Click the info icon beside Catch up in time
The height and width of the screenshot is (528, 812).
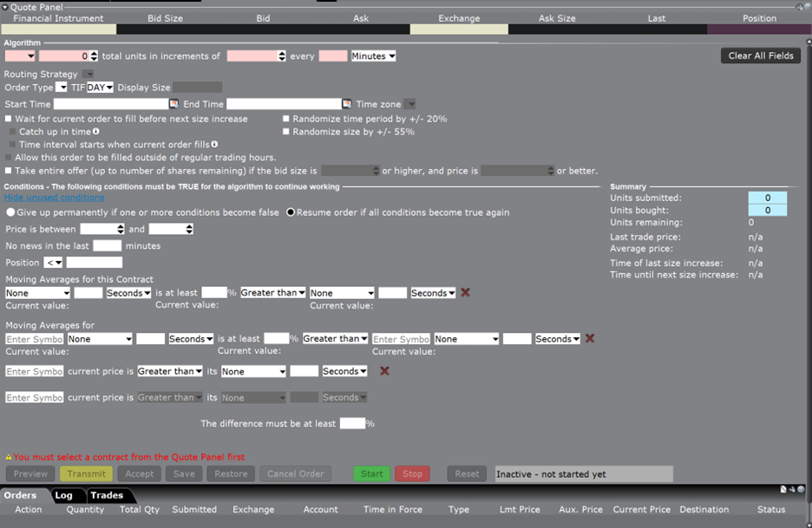96,132
